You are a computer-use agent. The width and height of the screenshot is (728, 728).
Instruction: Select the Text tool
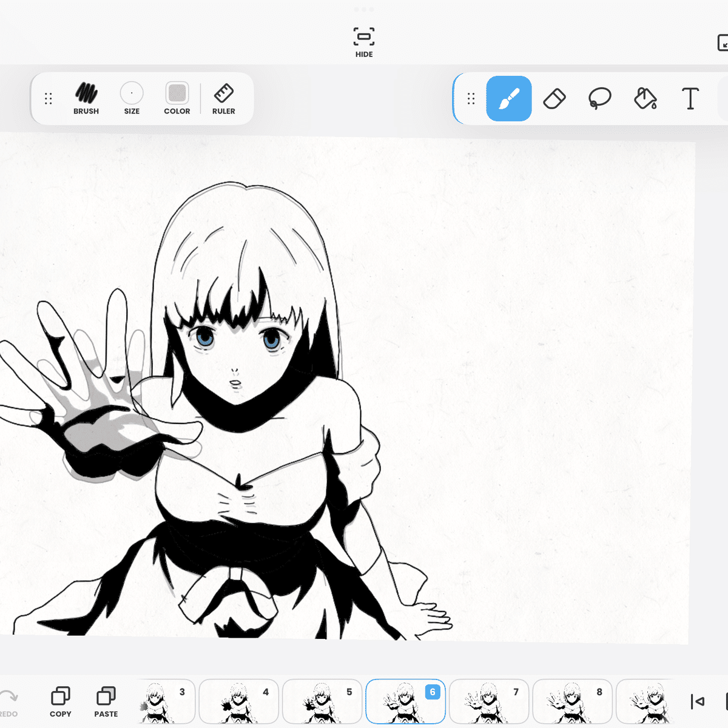[x=690, y=98]
